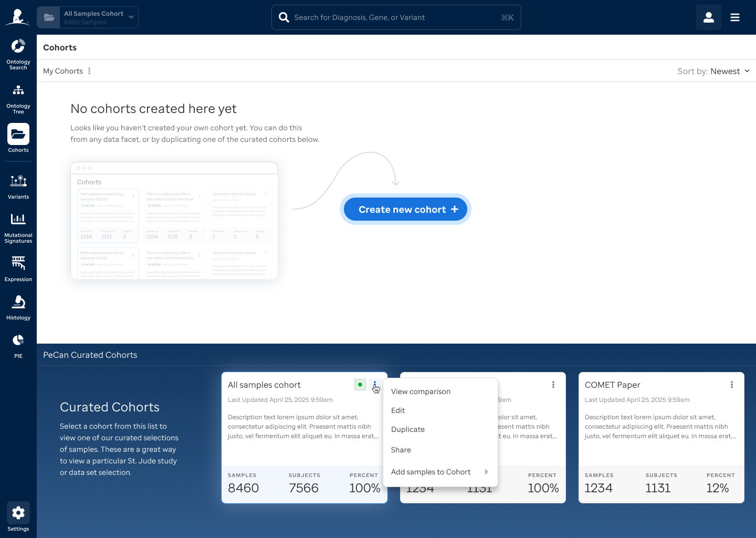Click the Create new cohort button
Image resolution: width=756 pixels, height=538 pixels.
point(405,209)
